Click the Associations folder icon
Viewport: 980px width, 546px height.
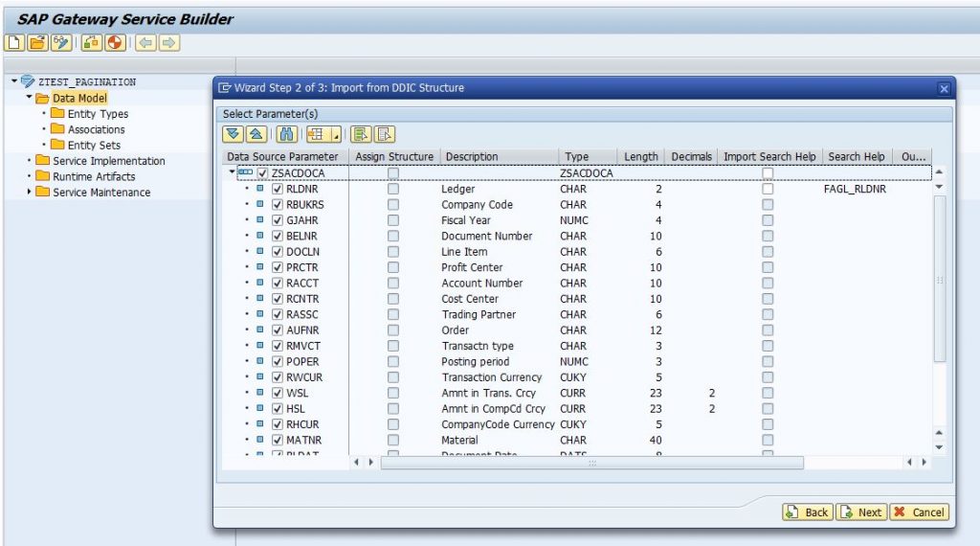[x=57, y=129]
